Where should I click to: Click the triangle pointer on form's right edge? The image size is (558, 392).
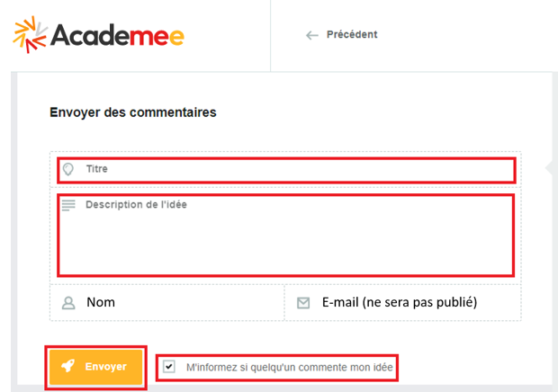(x=548, y=169)
